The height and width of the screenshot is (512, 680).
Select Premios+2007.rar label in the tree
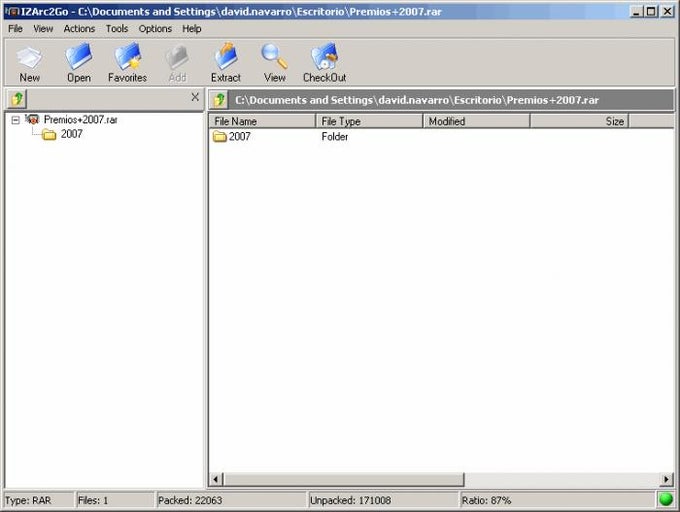coord(81,120)
